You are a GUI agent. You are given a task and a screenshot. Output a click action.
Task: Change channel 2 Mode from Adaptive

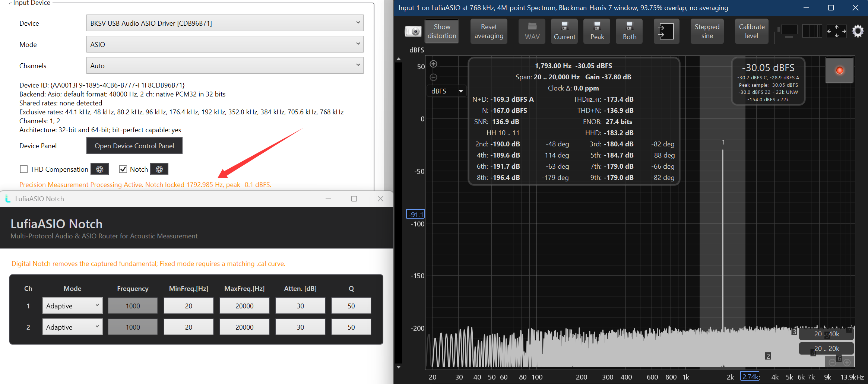point(72,327)
